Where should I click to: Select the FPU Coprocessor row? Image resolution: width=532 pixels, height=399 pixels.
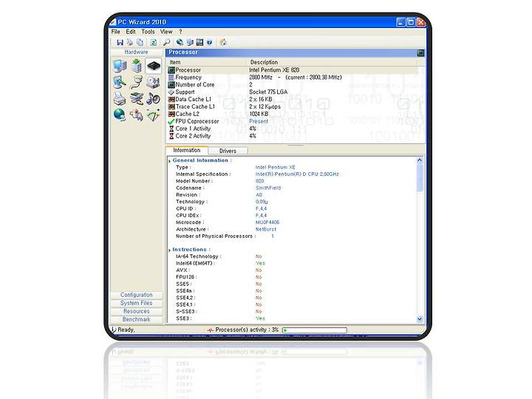pos(293,121)
